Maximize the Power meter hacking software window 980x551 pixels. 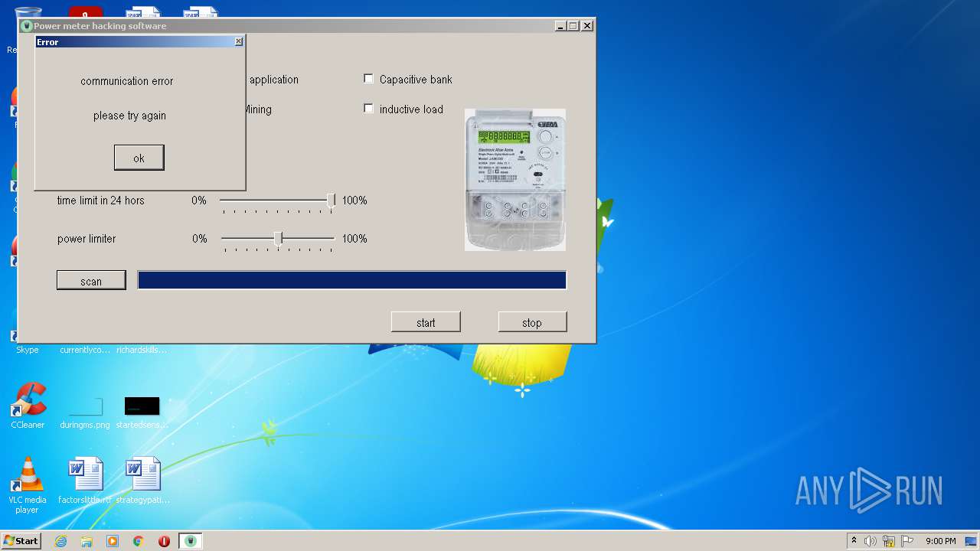coord(573,26)
